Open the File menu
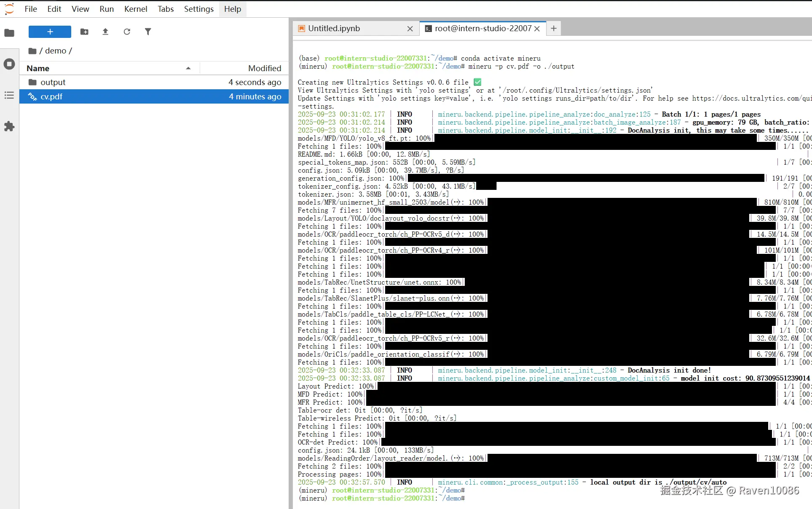The width and height of the screenshot is (812, 509). click(x=31, y=9)
